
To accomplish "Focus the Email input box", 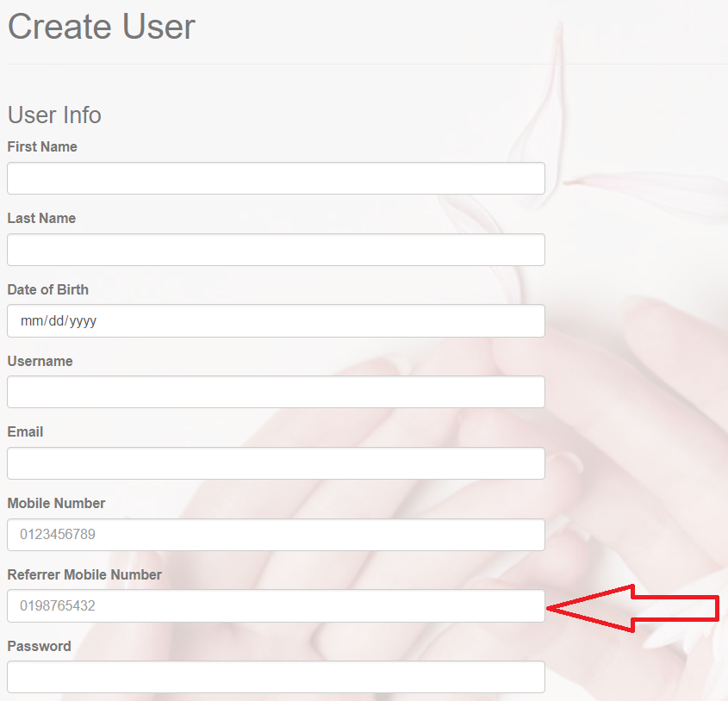I will (x=276, y=463).
